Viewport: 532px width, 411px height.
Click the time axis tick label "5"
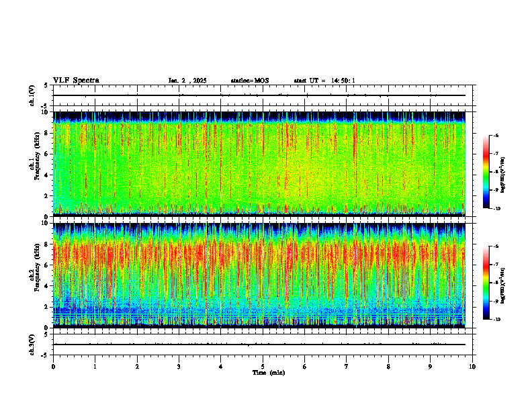[263, 367]
